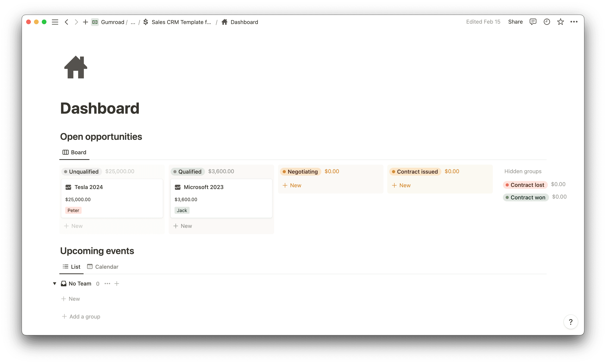Click the large house page icon
The image size is (606, 364).
(76, 67)
